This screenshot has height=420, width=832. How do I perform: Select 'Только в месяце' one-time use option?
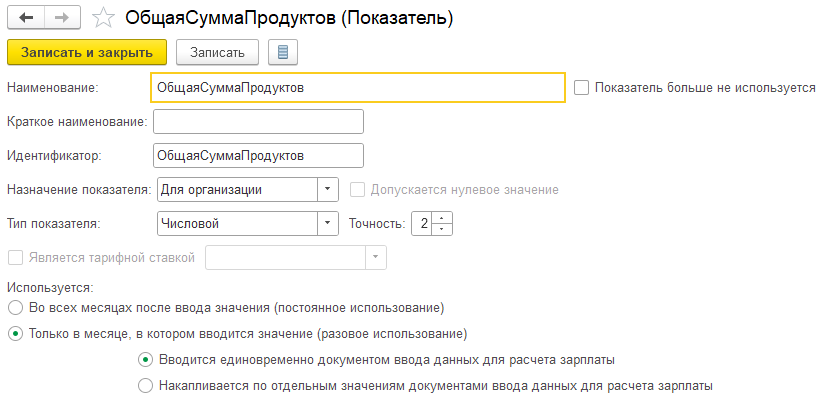tap(14, 333)
